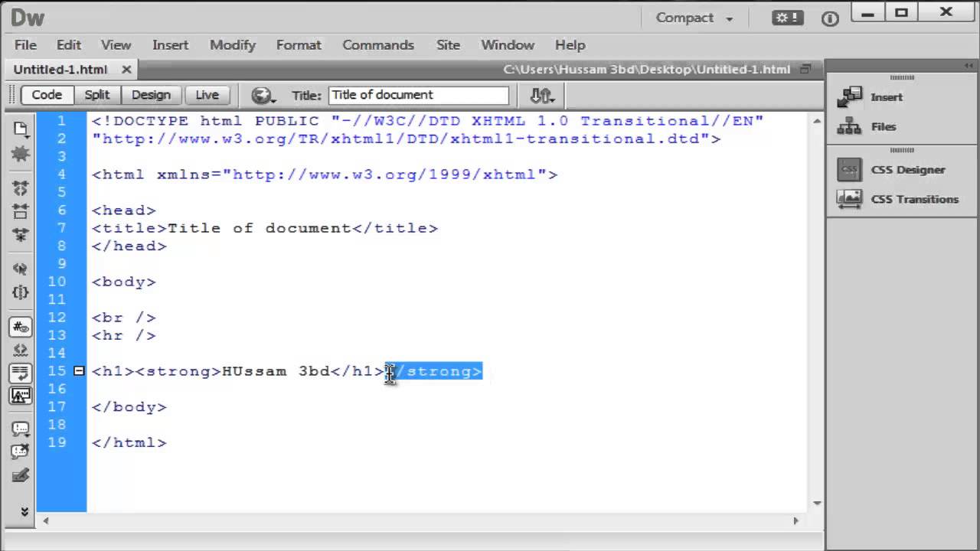The image size is (980, 551).
Task: Remove comment from selected code
Action: click(x=21, y=452)
